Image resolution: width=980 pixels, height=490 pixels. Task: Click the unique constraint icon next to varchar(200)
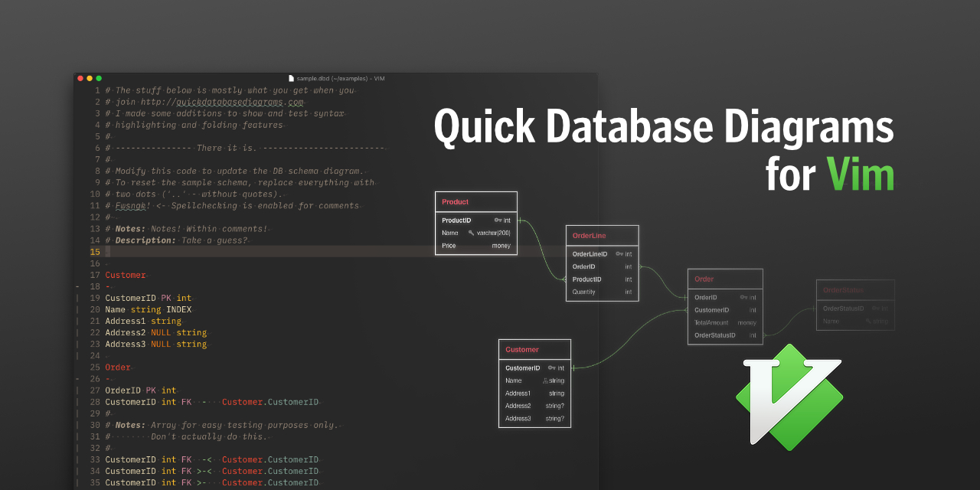click(471, 233)
